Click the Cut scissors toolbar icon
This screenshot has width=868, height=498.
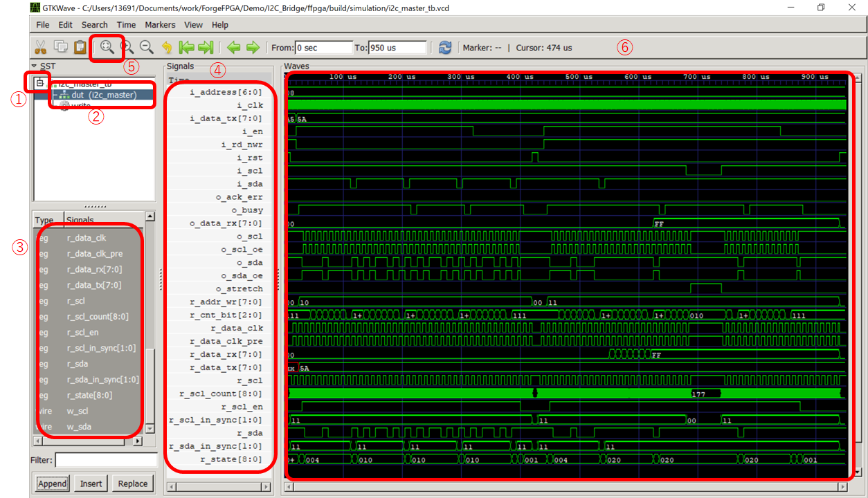click(x=40, y=47)
